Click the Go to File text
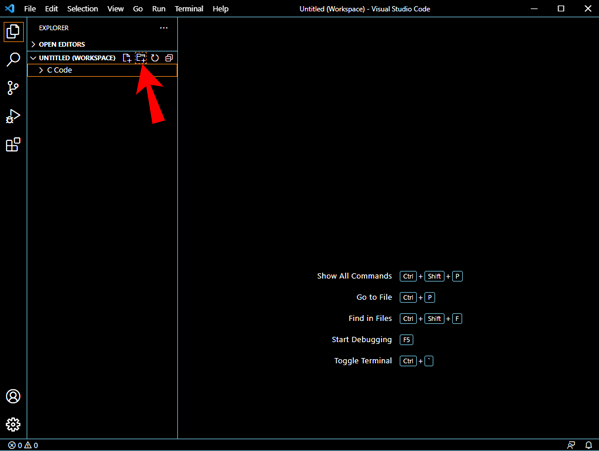599x451 pixels. point(374,297)
